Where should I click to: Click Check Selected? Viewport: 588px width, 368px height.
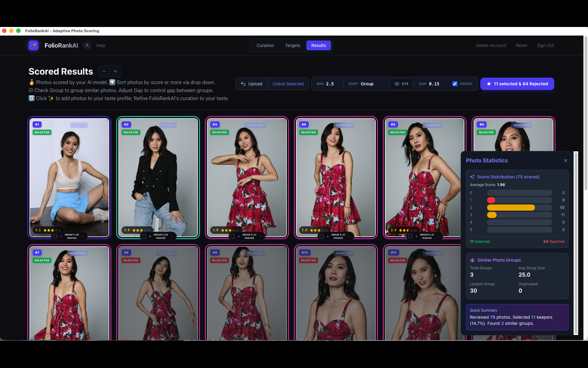288,84
